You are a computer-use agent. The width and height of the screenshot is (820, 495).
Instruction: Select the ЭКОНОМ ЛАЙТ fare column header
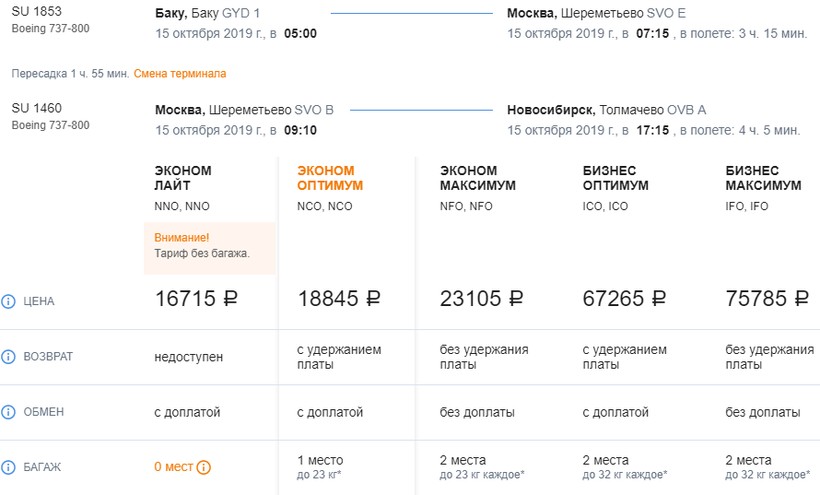pyautogui.click(x=183, y=178)
